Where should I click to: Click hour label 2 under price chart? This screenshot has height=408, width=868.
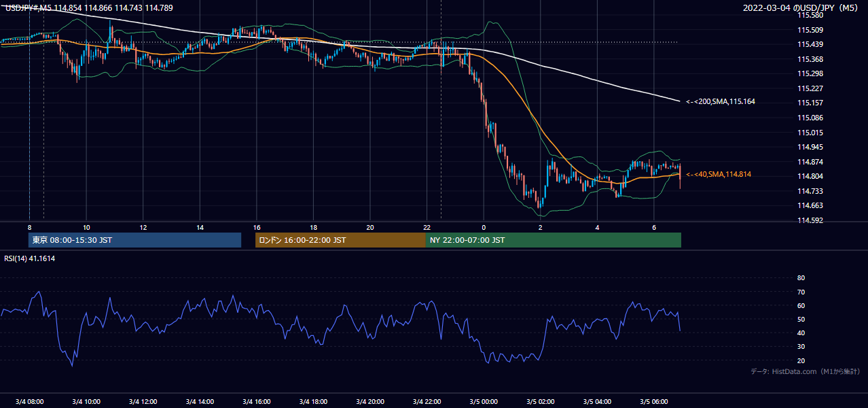tap(540, 227)
